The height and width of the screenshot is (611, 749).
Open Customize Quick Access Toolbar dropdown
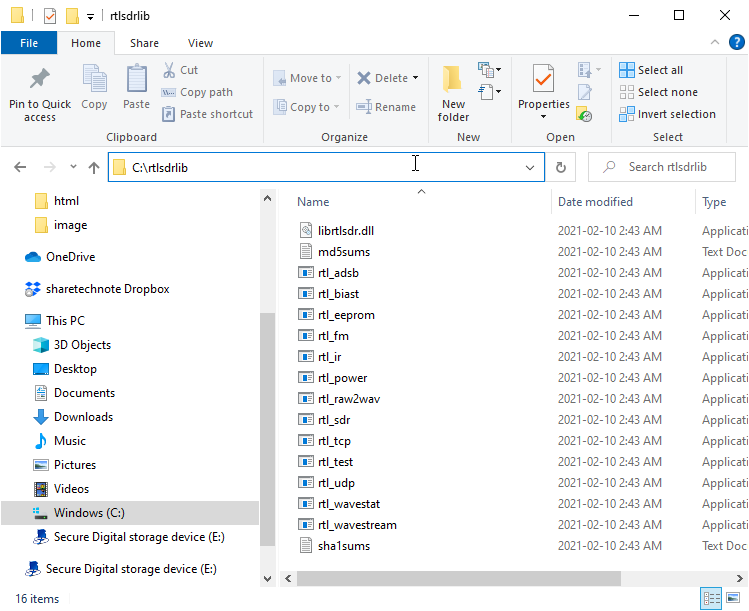(90, 17)
